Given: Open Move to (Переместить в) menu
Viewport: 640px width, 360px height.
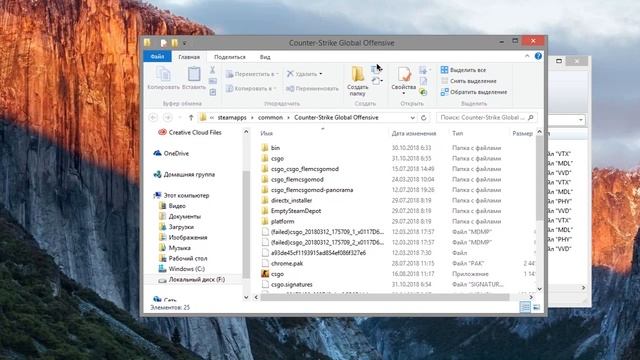Looking at the screenshot, I should (252, 74).
